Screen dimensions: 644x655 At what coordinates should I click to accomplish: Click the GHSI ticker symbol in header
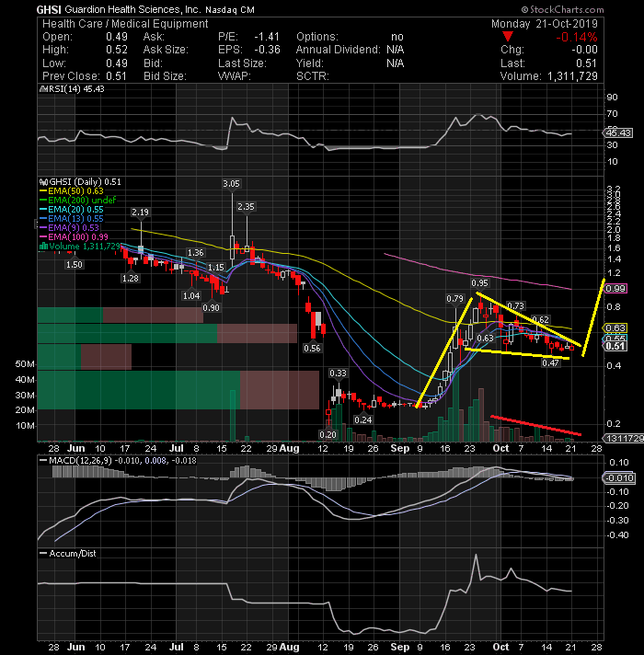pyautogui.click(x=49, y=9)
